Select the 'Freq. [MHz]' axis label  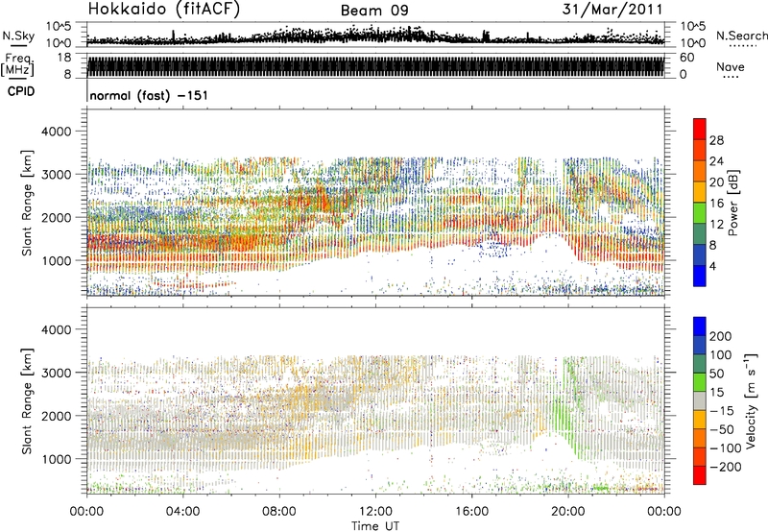click(18, 65)
